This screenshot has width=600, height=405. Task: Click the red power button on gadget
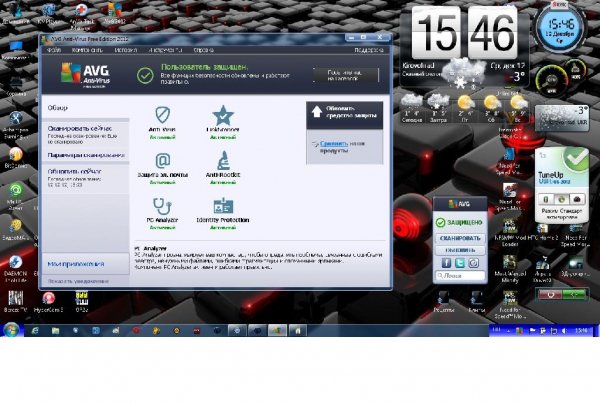pyautogui.click(x=550, y=294)
